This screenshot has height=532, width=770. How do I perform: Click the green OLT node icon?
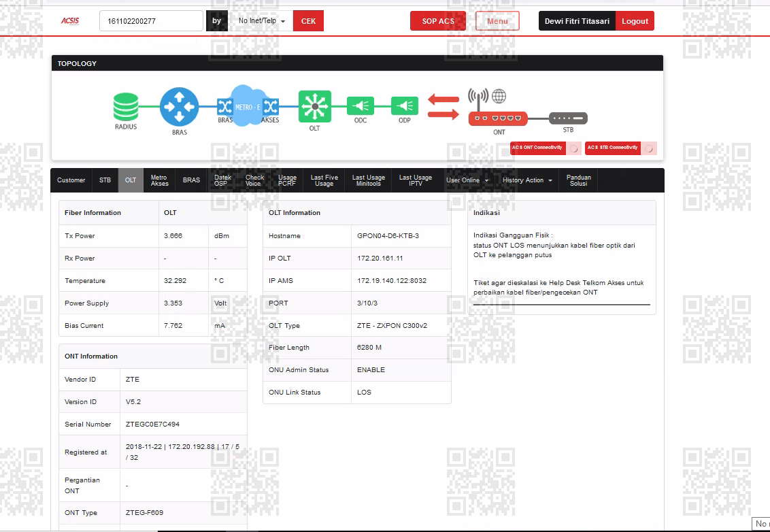click(315, 106)
